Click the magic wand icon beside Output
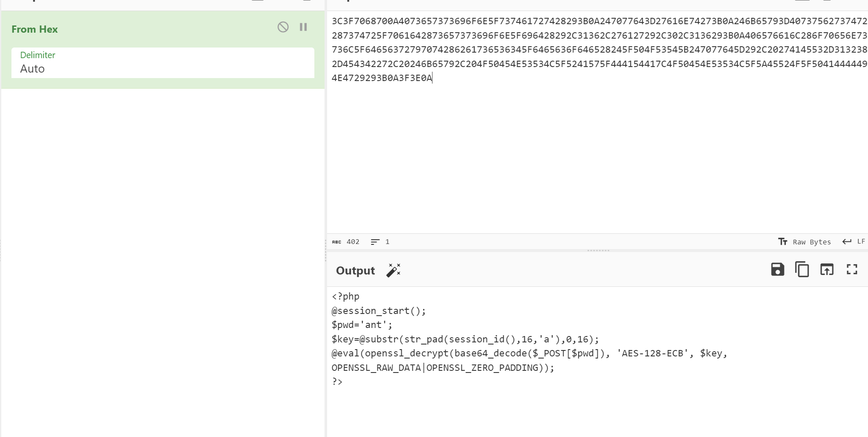The image size is (868, 437). 393,270
